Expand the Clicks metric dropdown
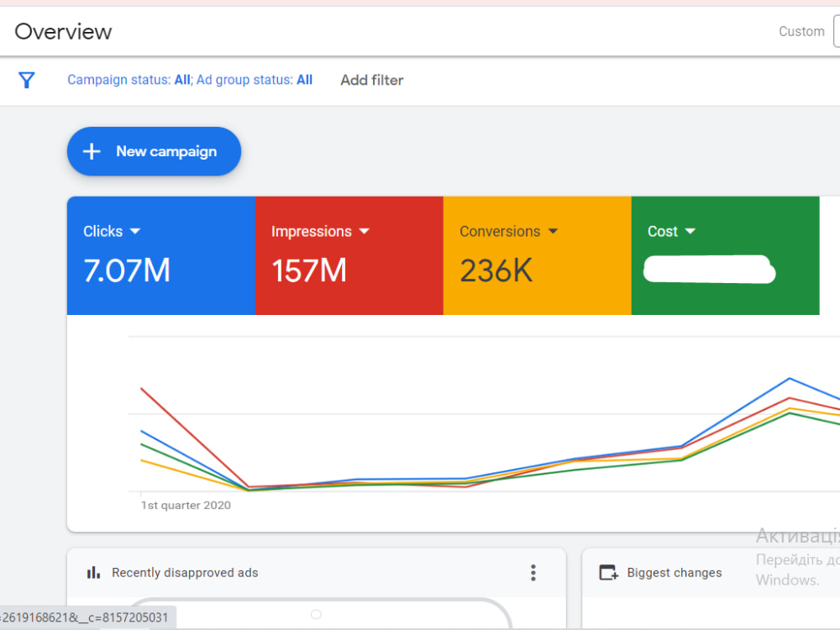The height and width of the screenshot is (630, 840). (x=135, y=231)
